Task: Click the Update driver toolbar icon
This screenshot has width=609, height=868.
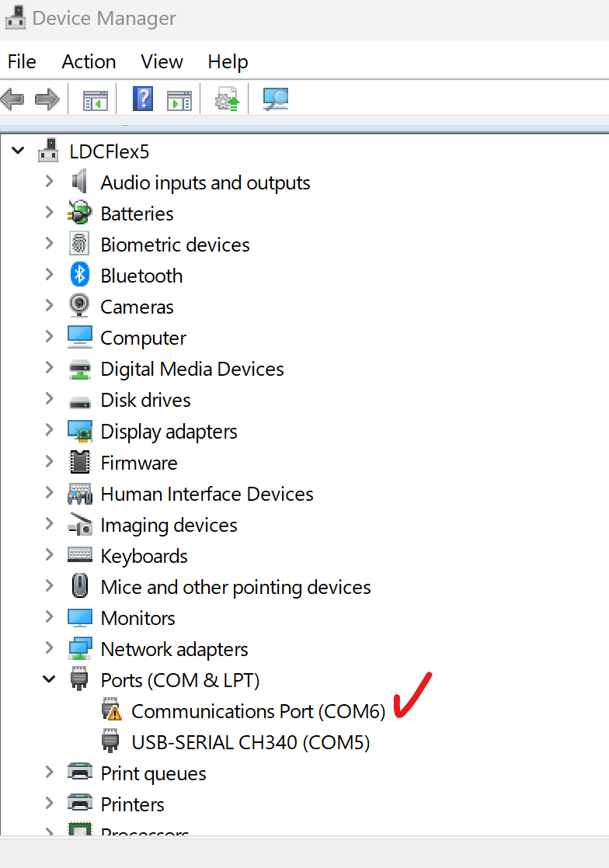Action: 228,99
